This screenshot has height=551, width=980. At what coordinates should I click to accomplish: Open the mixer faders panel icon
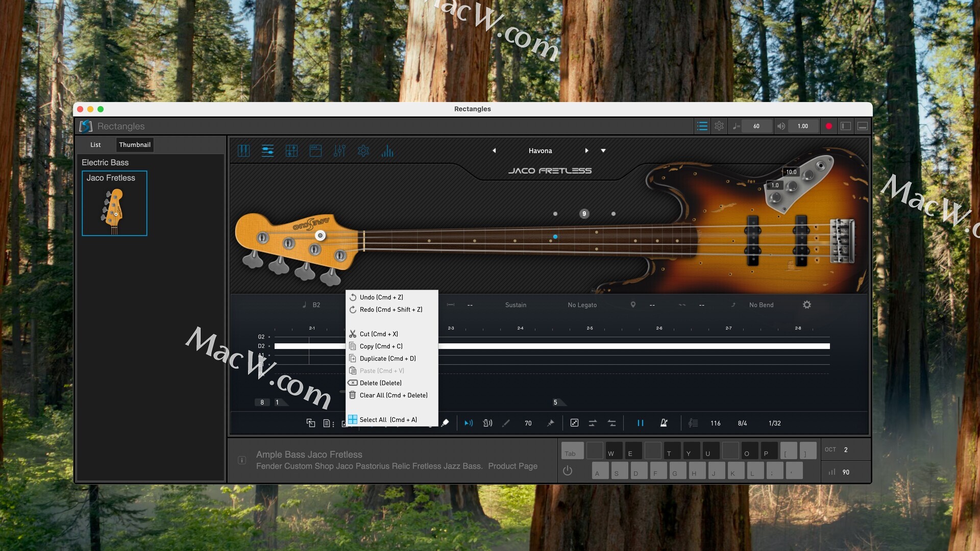click(x=339, y=151)
